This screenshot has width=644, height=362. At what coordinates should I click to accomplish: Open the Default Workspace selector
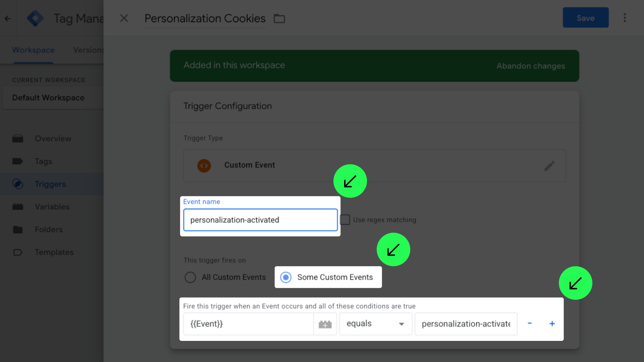[48, 98]
